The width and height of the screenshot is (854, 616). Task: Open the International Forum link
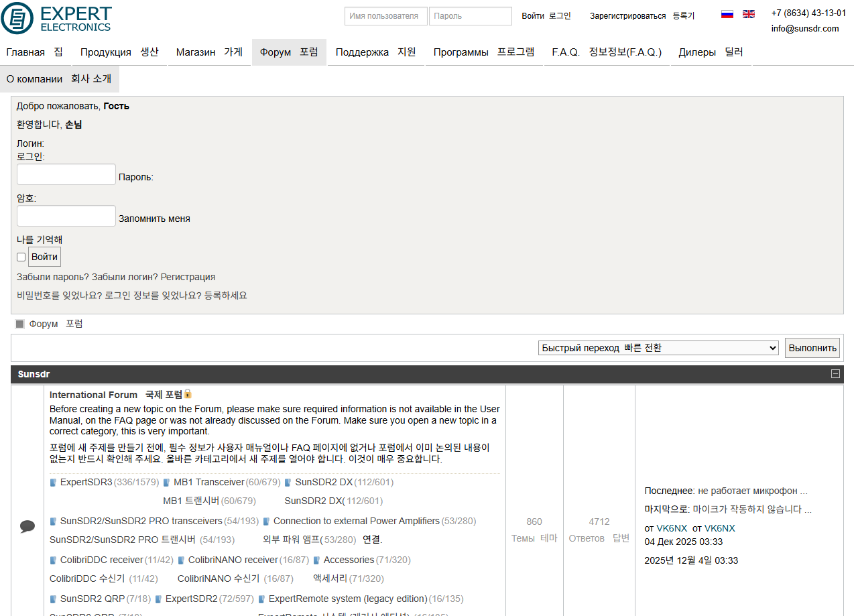(x=93, y=395)
